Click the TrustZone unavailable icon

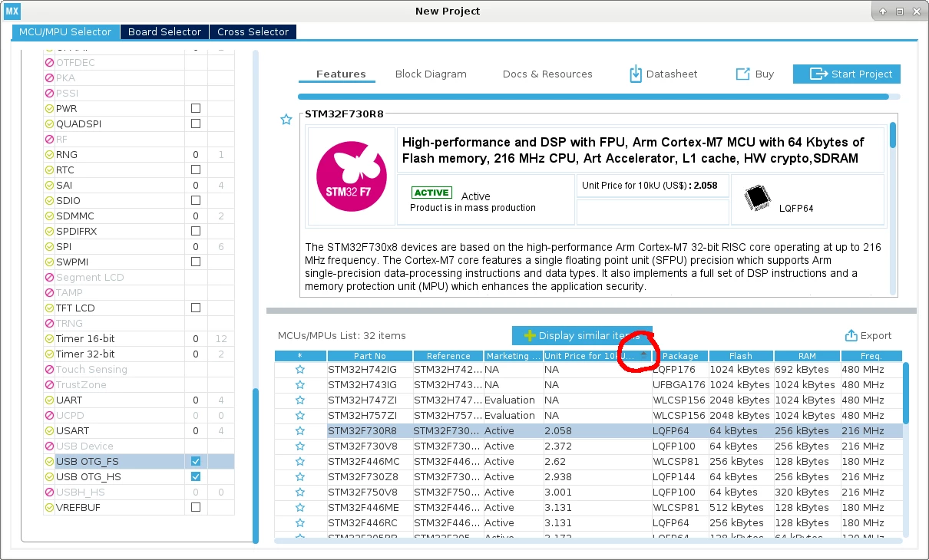pyautogui.click(x=50, y=384)
